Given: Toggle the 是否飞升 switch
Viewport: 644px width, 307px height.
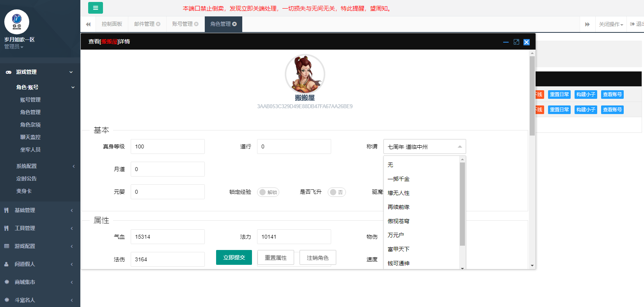Looking at the screenshot, I should [x=337, y=192].
